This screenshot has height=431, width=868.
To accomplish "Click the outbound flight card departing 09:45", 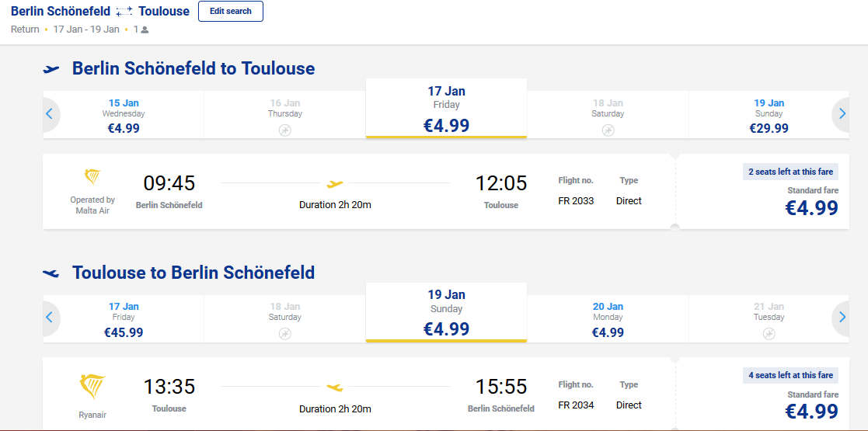I will [x=359, y=192].
